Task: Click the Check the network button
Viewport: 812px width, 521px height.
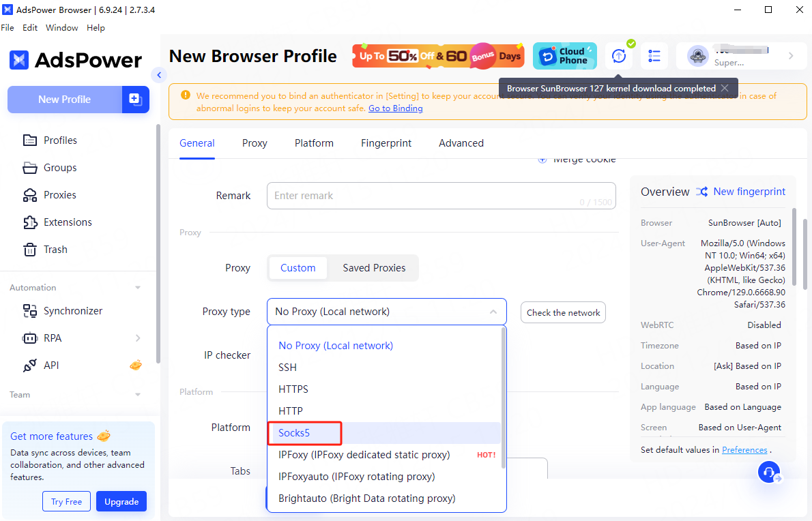Action: 563,312
